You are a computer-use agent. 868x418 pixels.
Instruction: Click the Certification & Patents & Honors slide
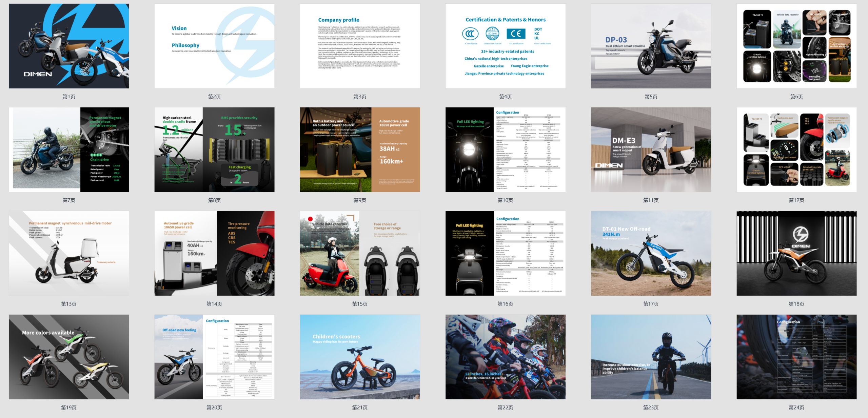[x=505, y=46]
